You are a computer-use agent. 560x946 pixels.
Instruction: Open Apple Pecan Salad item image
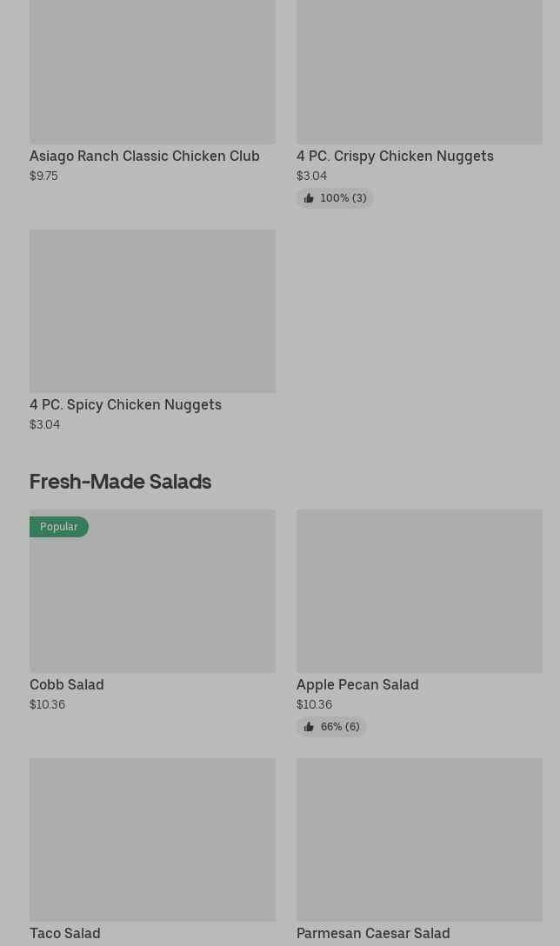[x=419, y=590]
